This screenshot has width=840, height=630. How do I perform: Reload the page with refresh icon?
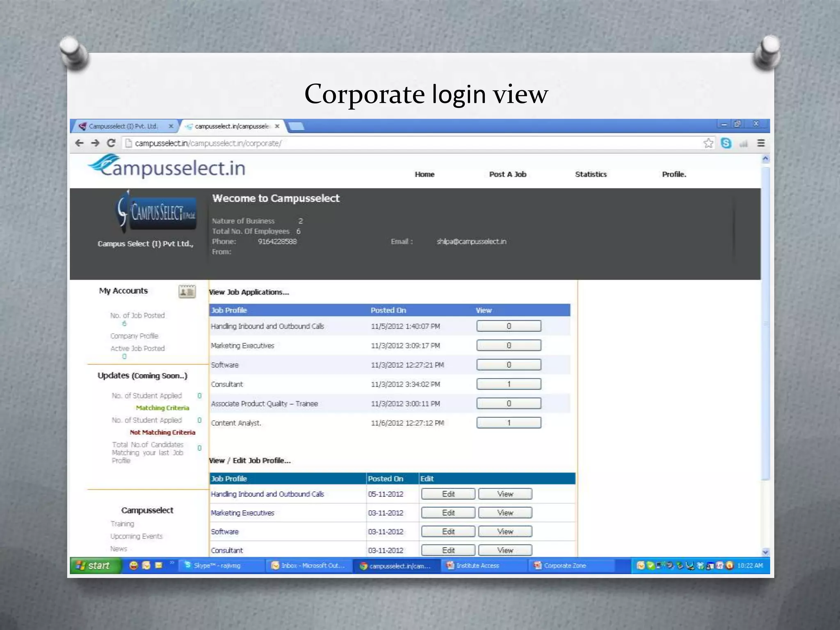111,143
